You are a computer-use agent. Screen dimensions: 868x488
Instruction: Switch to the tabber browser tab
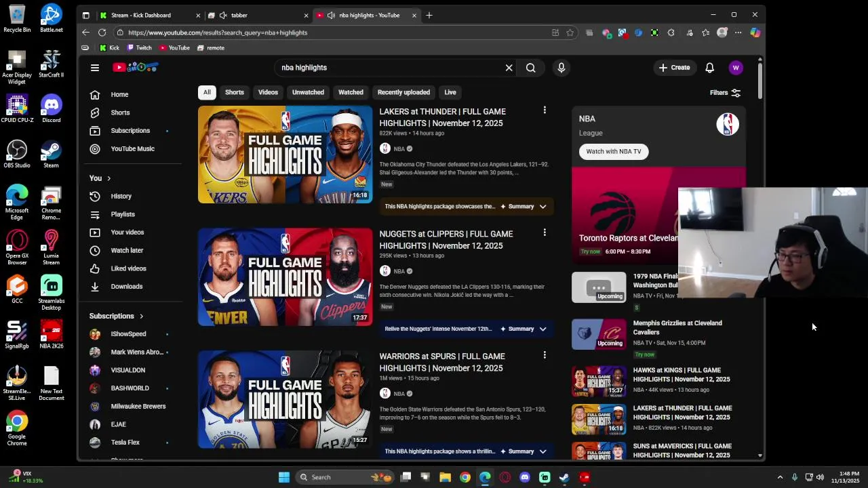pyautogui.click(x=258, y=15)
